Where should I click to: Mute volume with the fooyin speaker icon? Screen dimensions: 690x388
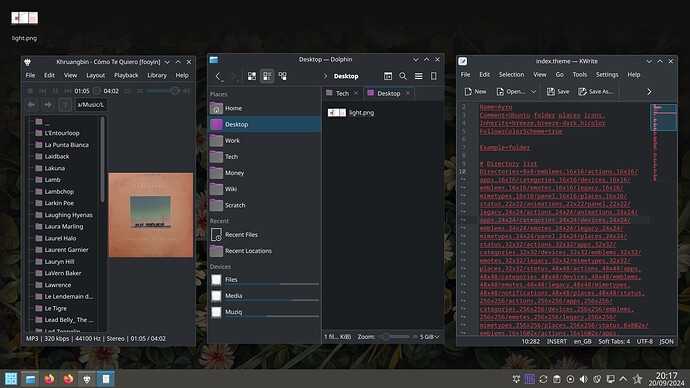(x=187, y=91)
